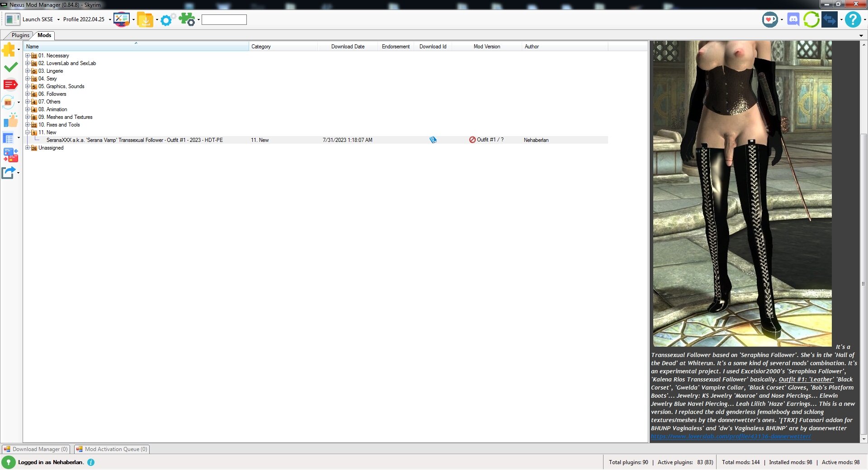Screen dimensions: 868x470
Task: Collapse the 11. New category
Action: coord(28,132)
